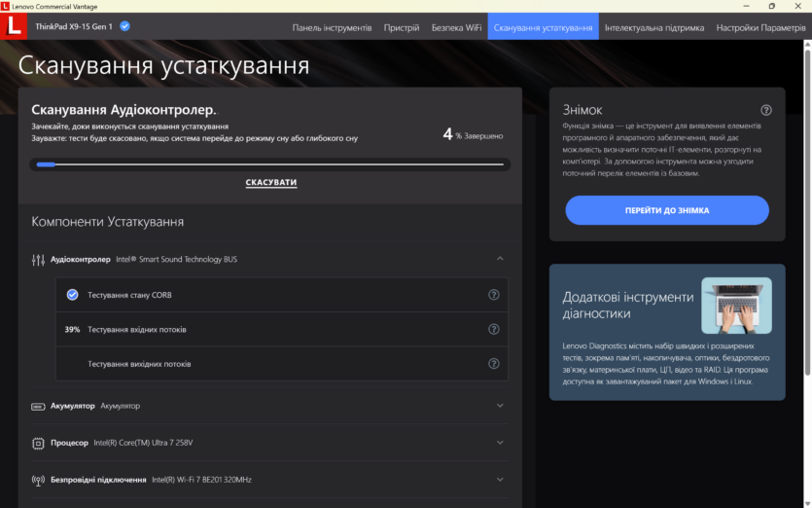Open help for Тестування стану CORB
812x508 pixels.
pyautogui.click(x=493, y=295)
